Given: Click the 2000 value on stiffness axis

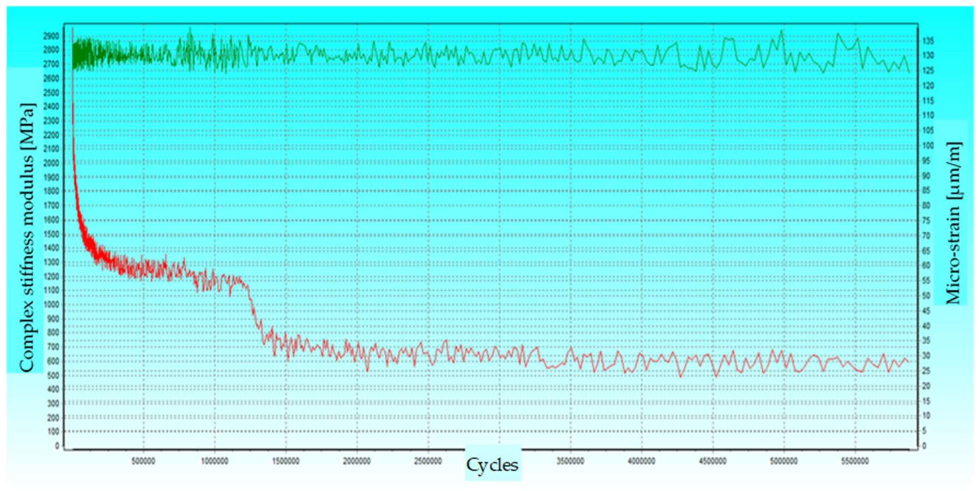Looking at the screenshot, I should coord(52,163).
